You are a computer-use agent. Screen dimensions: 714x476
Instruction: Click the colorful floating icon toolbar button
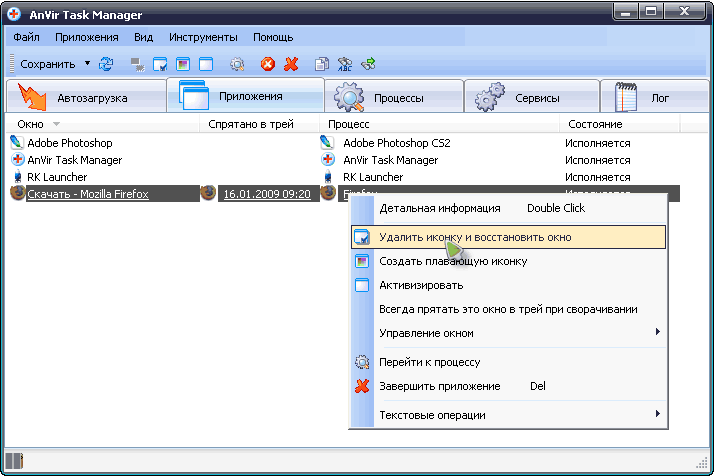[x=183, y=64]
